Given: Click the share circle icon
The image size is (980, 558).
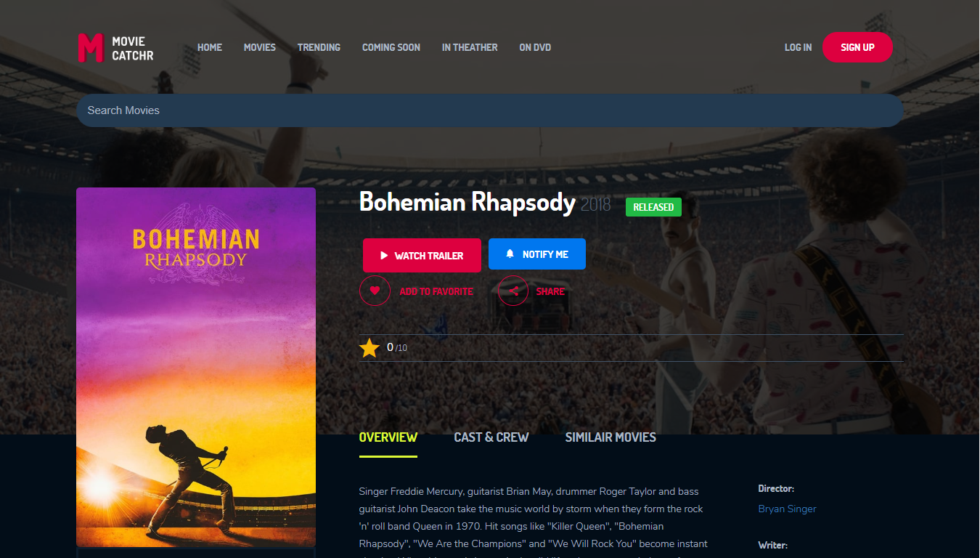Looking at the screenshot, I should (x=513, y=291).
